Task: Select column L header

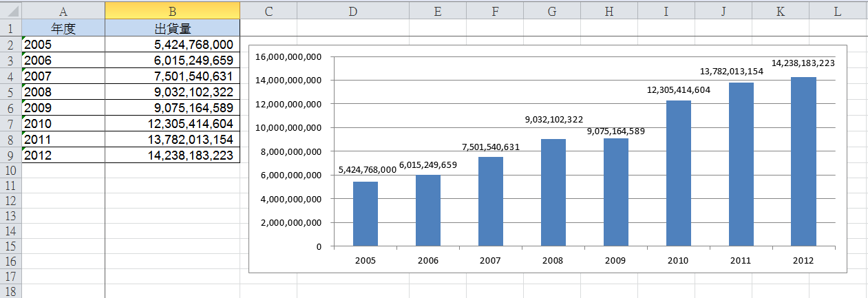Action: 836,10
